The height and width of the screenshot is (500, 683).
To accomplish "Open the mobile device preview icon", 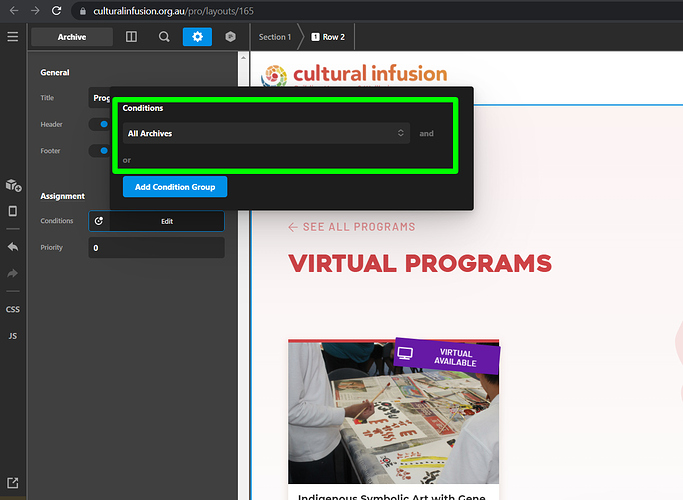I will (x=13, y=211).
